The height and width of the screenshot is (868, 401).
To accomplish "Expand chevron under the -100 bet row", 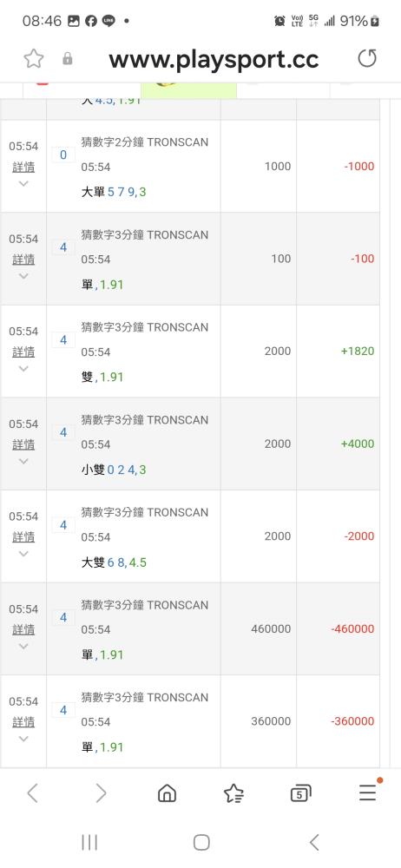I will 23,276.
